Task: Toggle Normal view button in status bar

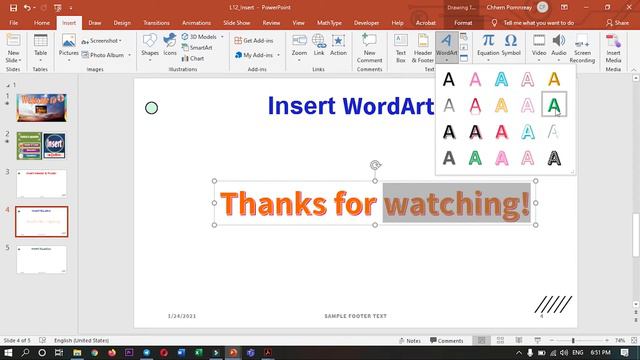Action: (482, 340)
